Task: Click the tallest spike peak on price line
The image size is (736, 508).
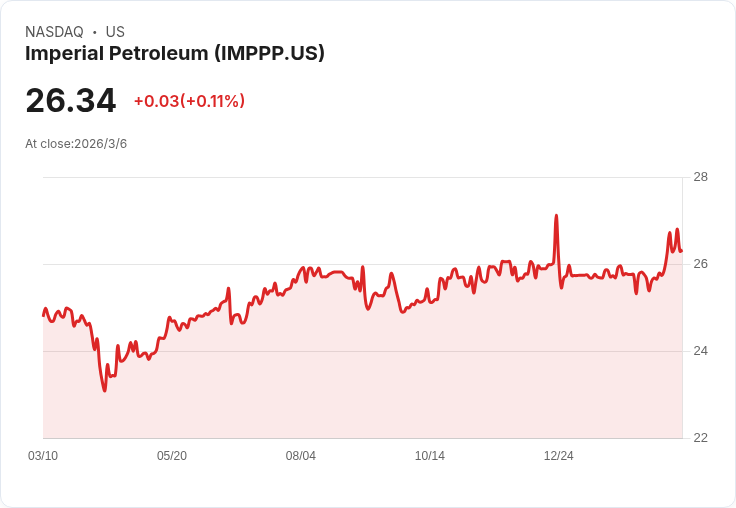Action: pyautogui.click(x=556, y=216)
